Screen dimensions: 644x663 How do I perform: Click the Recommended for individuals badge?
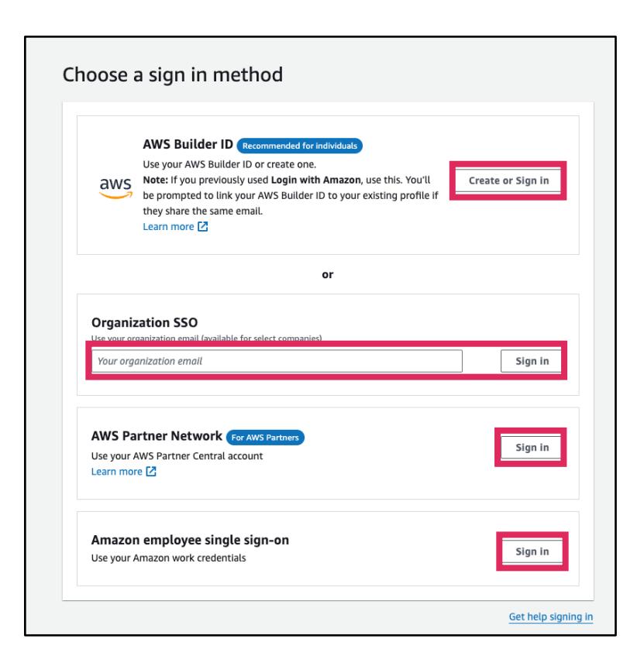pyautogui.click(x=299, y=145)
